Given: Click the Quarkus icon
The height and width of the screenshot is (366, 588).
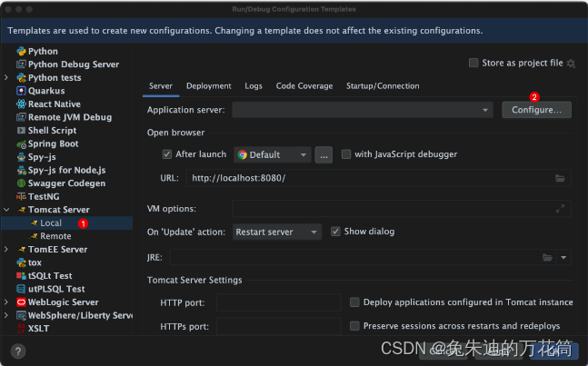Looking at the screenshot, I should click(x=22, y=91).
